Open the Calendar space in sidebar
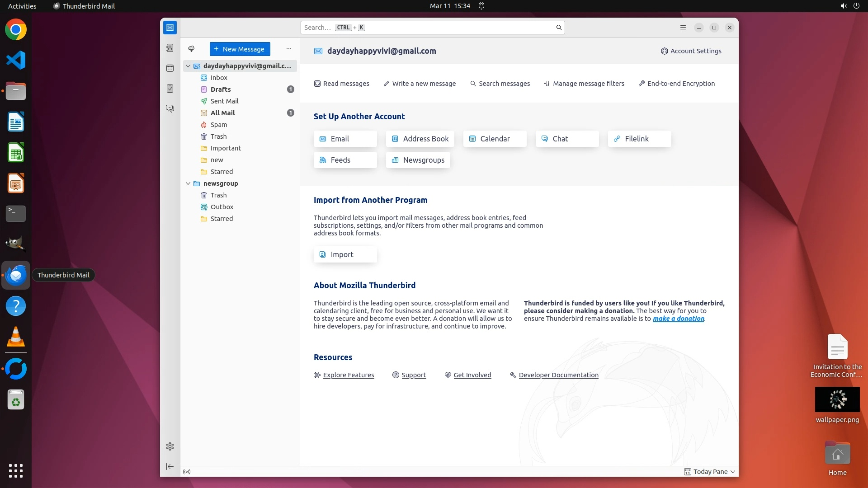 [170, 68]
